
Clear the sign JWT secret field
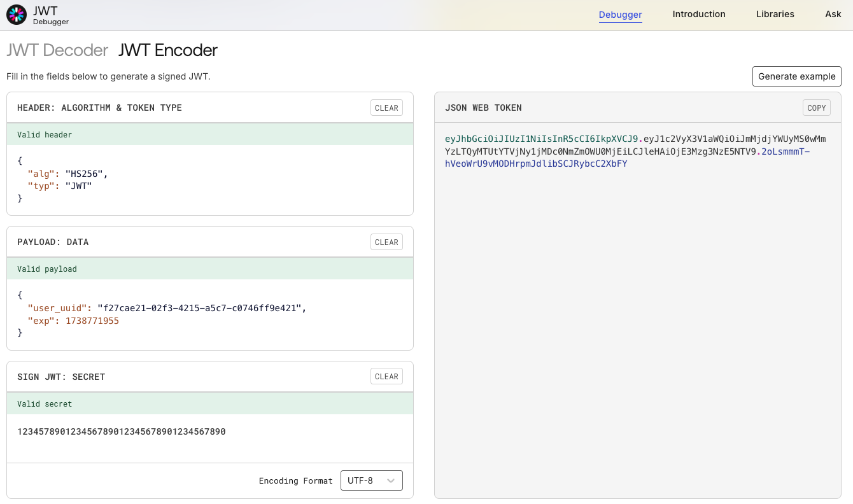(x=386, y=377)
